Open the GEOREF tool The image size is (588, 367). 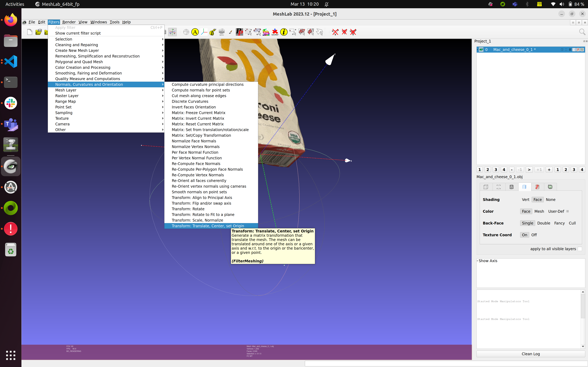(275, 32)
